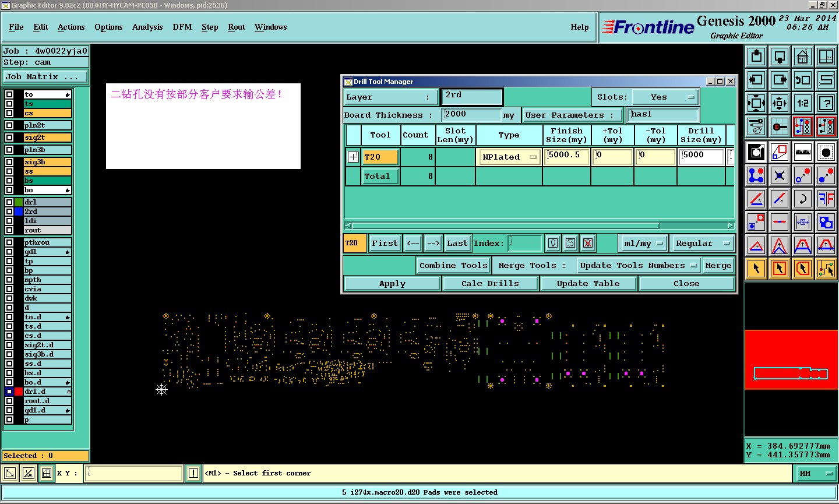Viewport: 839px width, 504px height.
Task: Click the up-arrow box icon in top-right toolbar
Action: coord(756,57)
